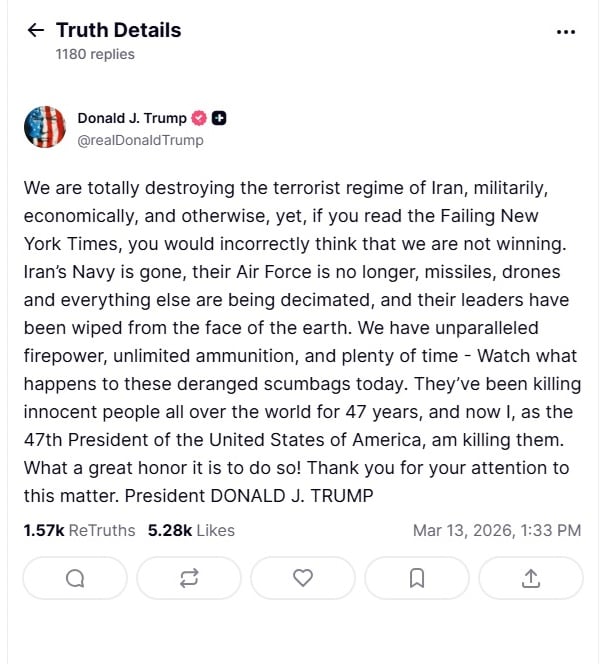Open the three-dot more options menu
The image size is (611, 664).
(566, 32)
